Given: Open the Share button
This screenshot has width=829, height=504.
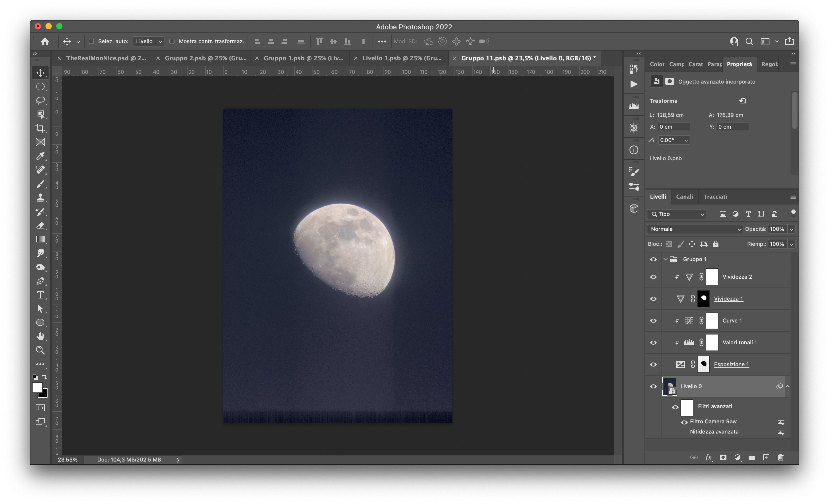Looking at the screenshot, I should tap(789, 41).
